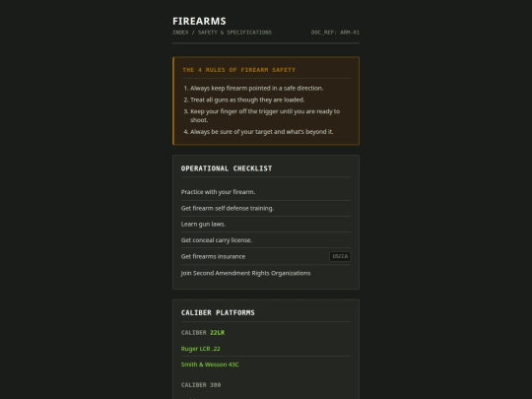Click the FIREARMS page title
Viewport: 532px width, 399px height.
199,21
